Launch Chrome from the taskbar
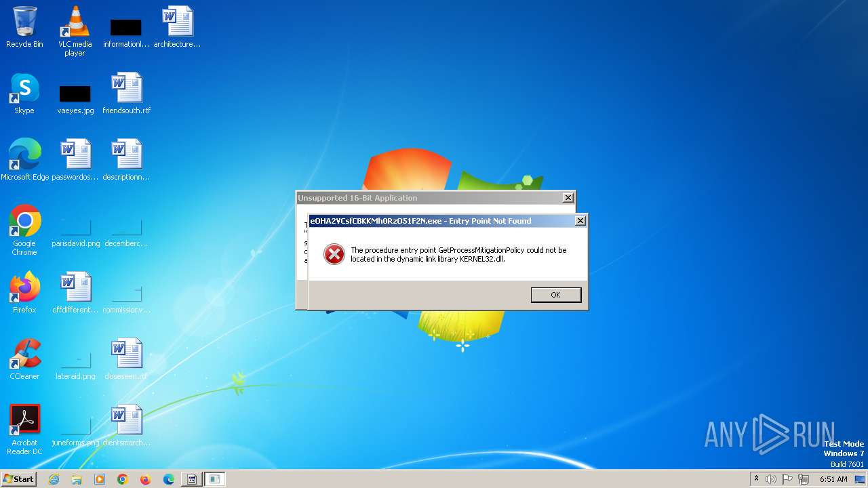Image resolution: width=868 pixels, height=488 pixels. tap(123, 479)
